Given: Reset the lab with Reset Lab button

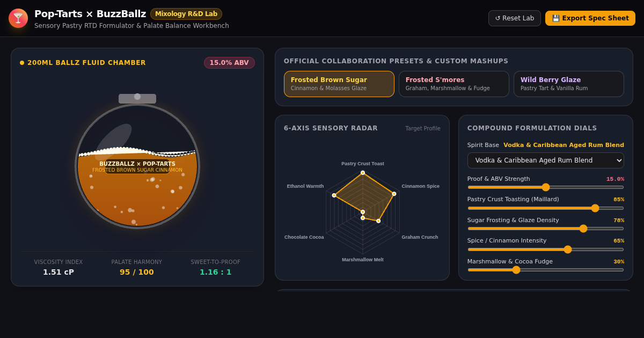Looking at the screenshot, I should [x=515, y=18].
